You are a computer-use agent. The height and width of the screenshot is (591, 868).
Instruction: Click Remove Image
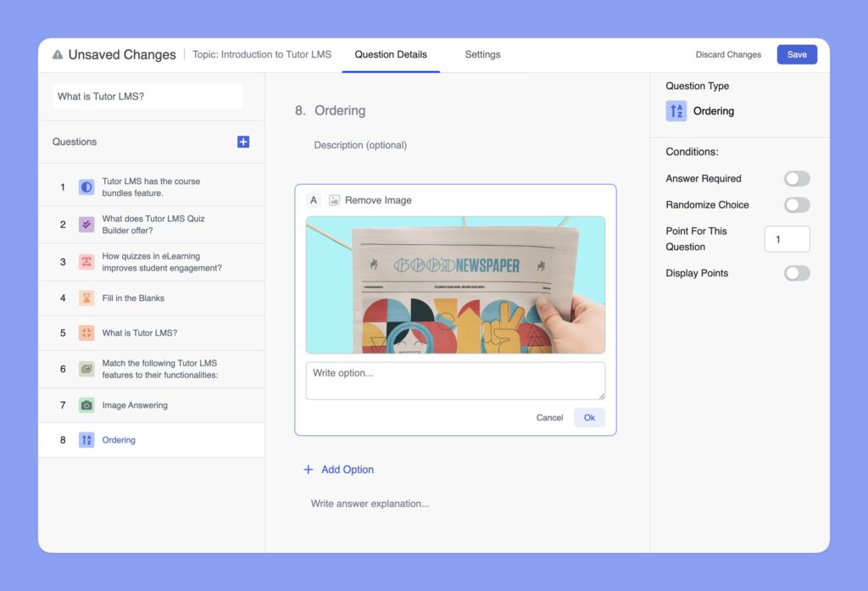[x=378, y=200]
